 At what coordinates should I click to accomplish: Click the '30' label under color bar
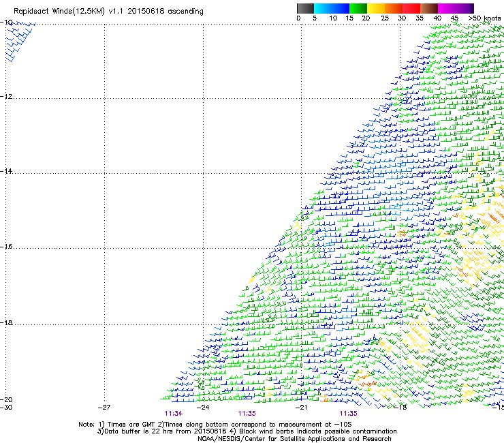pyautogui.click(x=402, y=18)
